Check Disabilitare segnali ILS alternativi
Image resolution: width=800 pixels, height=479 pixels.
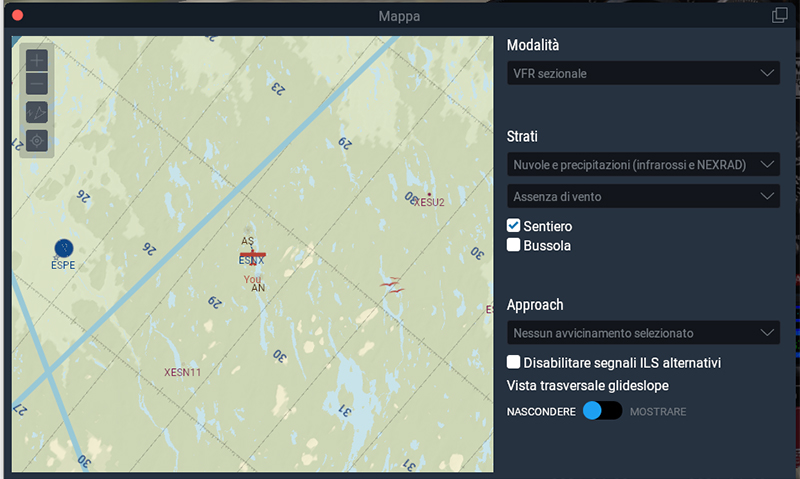pyautogui.click(x=513, y=362)
